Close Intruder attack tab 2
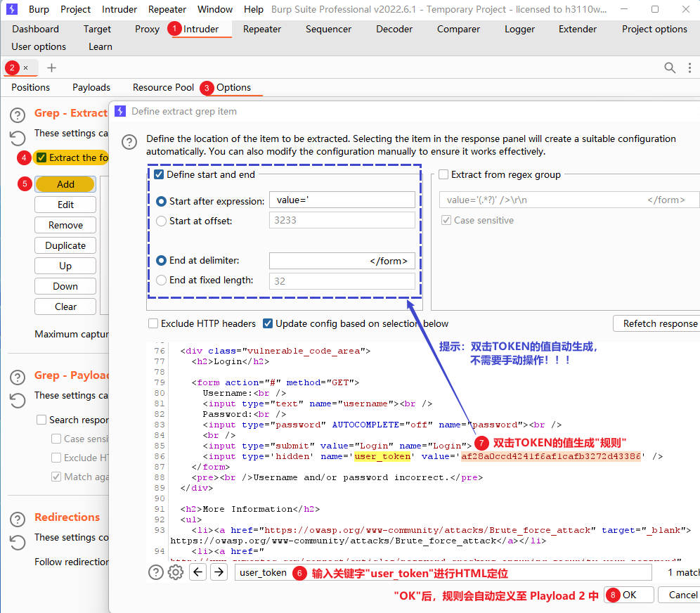 click(26, 68)
